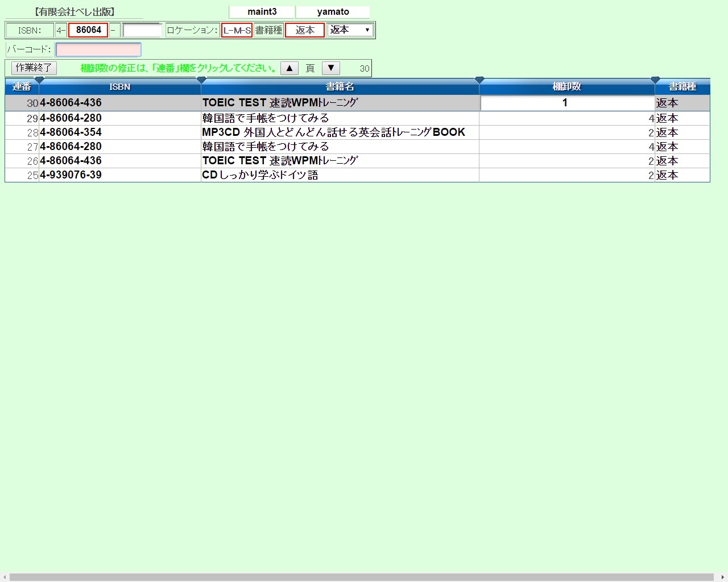Click the down arrow page button
This screenshot has height=582, width=728.
(331, 68)
